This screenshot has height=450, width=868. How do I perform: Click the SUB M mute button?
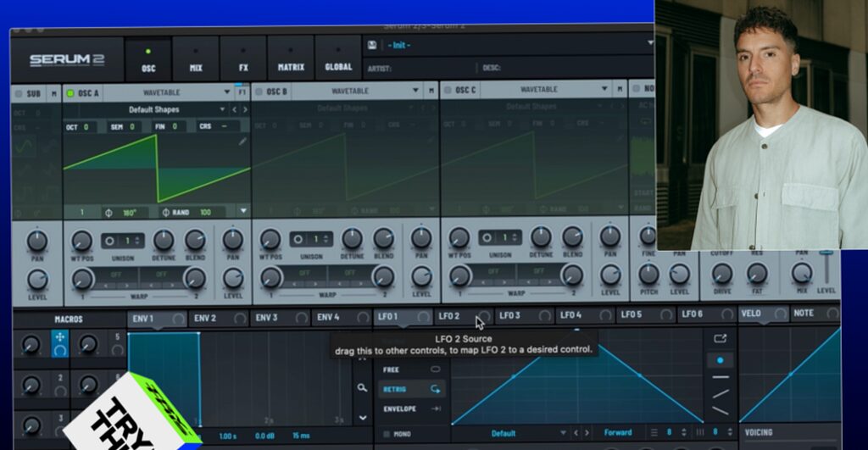(x=53, y=94)
